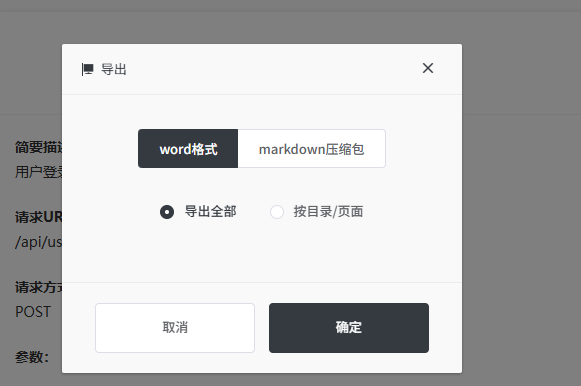This screenshot has height=386, width=581.
Task: Click the 导出 dialog title text
Action: 114,69
